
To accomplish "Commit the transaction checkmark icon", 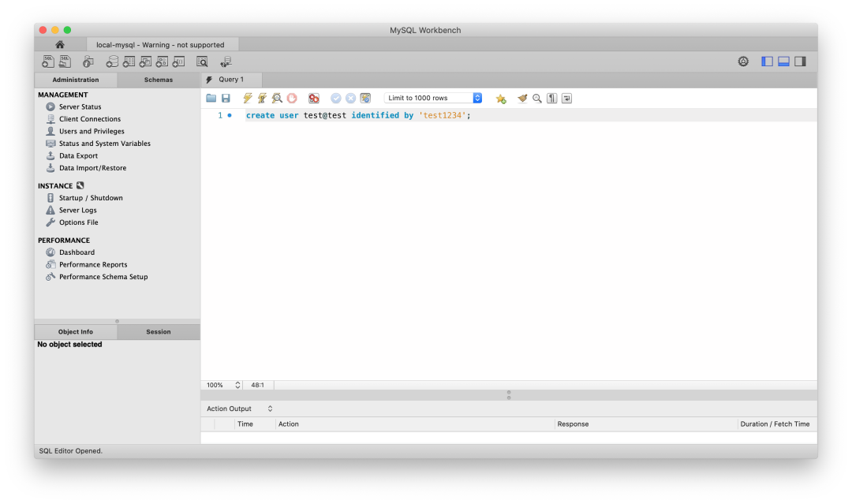I will pos(336,99).
